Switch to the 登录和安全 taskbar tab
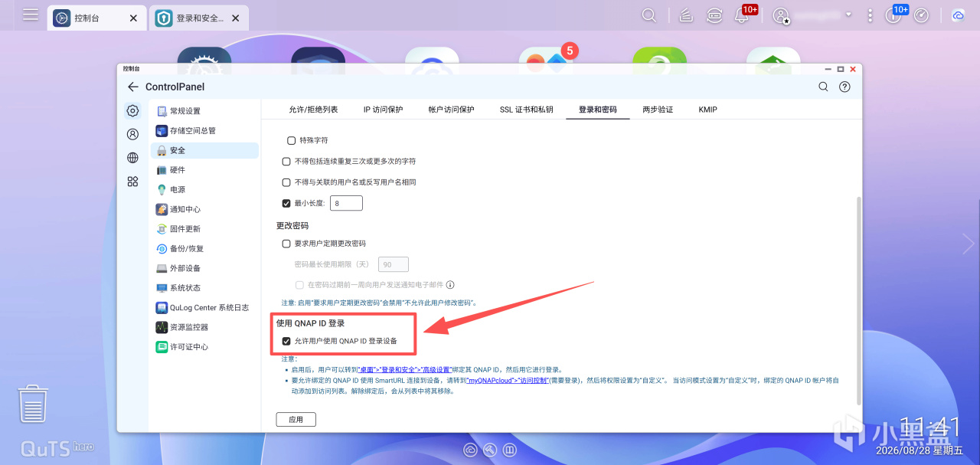 coord(198,17)
